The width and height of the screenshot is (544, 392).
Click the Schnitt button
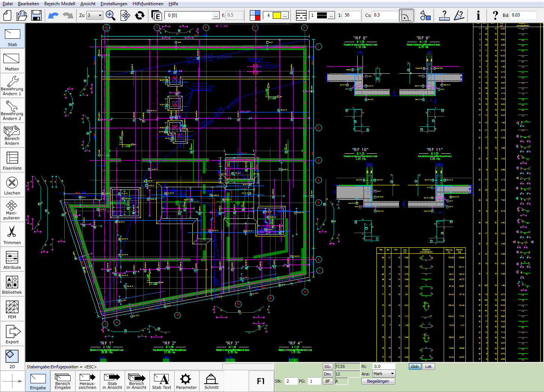coord(211,381)
